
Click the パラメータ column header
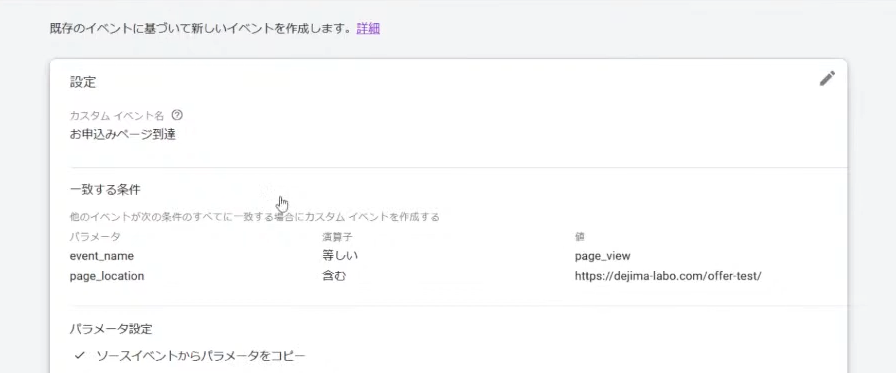pyautogui.click(x=95, y=236)
